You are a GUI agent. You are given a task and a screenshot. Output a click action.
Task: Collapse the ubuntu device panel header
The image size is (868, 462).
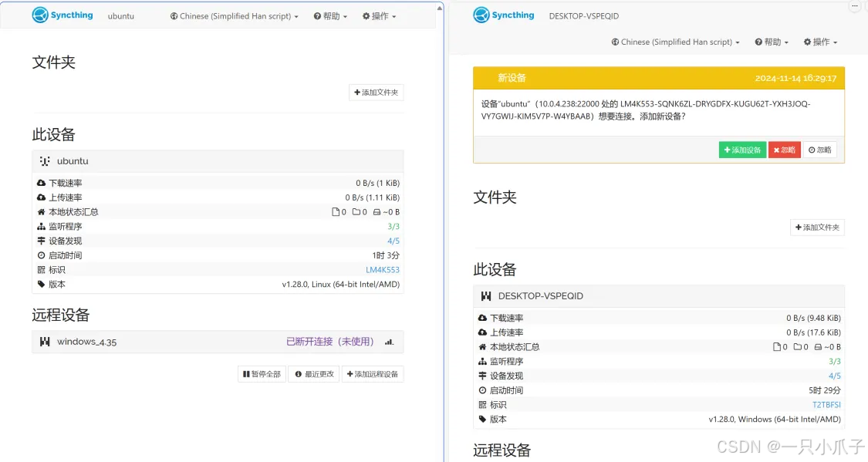(x=218, y=161)
